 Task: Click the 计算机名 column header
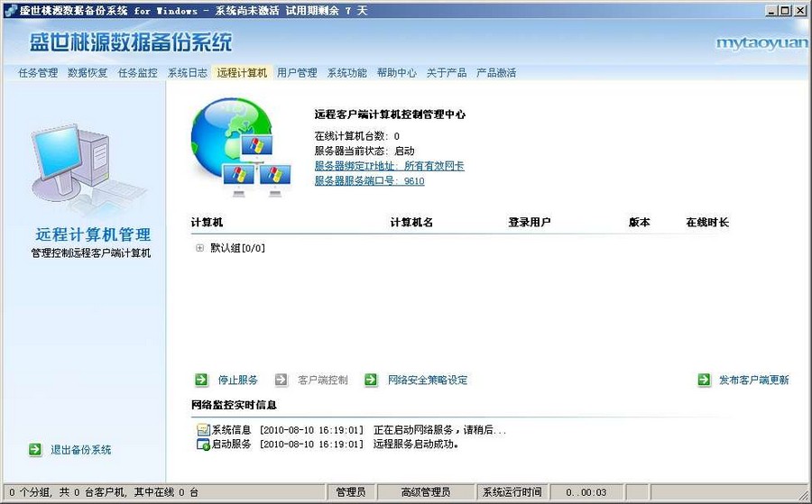pyautogui.click(x=411, y=222)
